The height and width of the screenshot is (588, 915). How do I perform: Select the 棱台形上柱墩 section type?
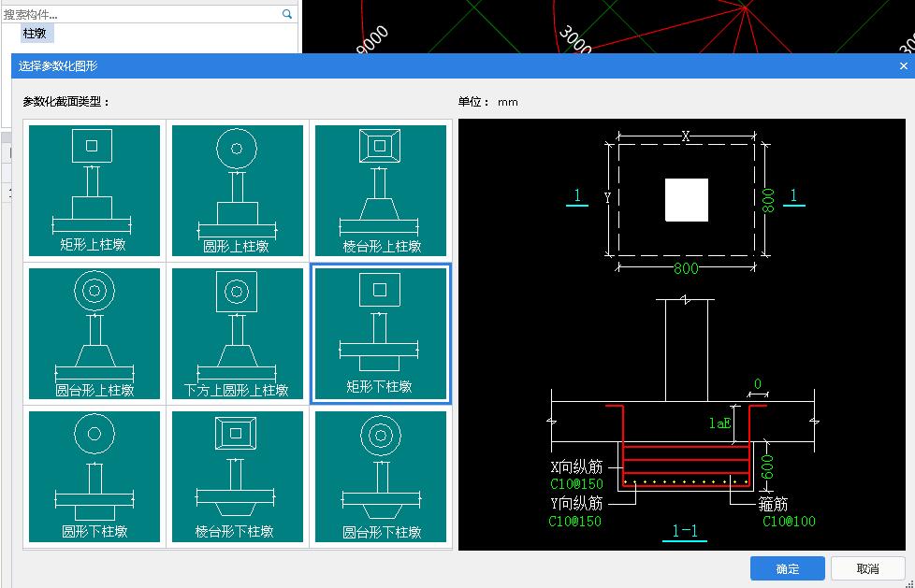[x=381, y=190]
